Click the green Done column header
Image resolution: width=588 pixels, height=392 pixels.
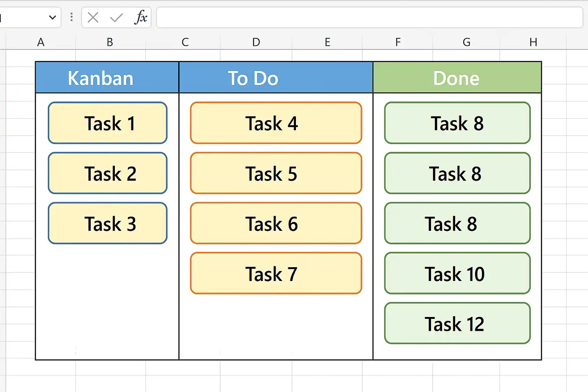click(x=457, y=78)
